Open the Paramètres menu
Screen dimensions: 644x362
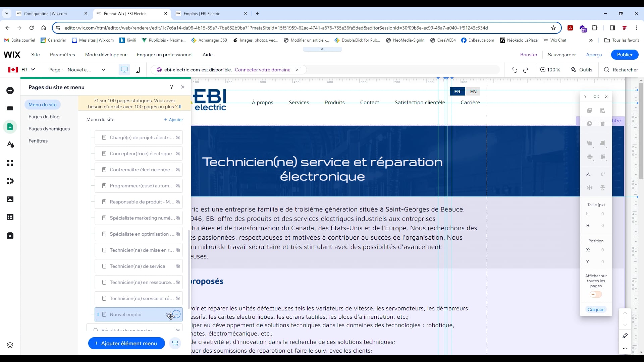62,55
